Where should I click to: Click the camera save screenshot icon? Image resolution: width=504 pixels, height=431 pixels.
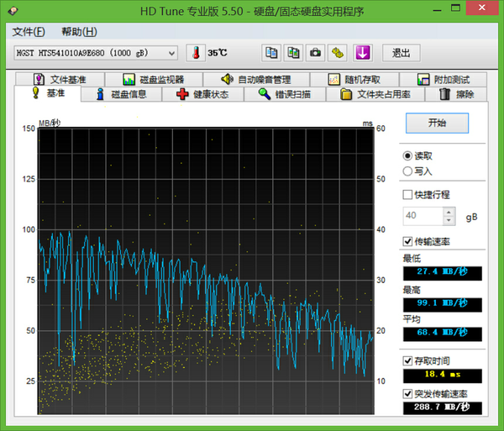pos(315,53)
